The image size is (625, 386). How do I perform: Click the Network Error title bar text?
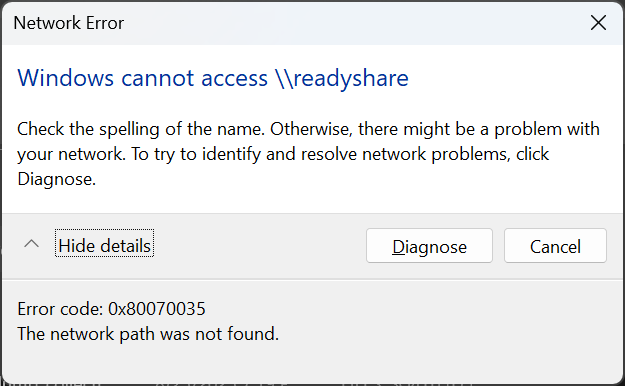69,23
